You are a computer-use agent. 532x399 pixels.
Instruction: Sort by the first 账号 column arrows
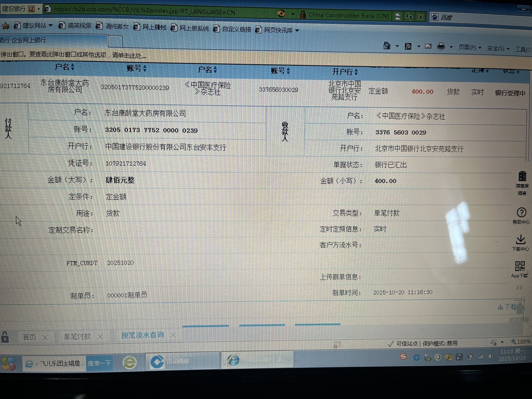coord(145,68)
